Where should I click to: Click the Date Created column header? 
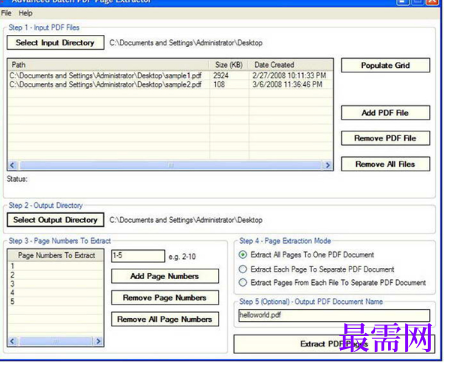pos(291,65)
